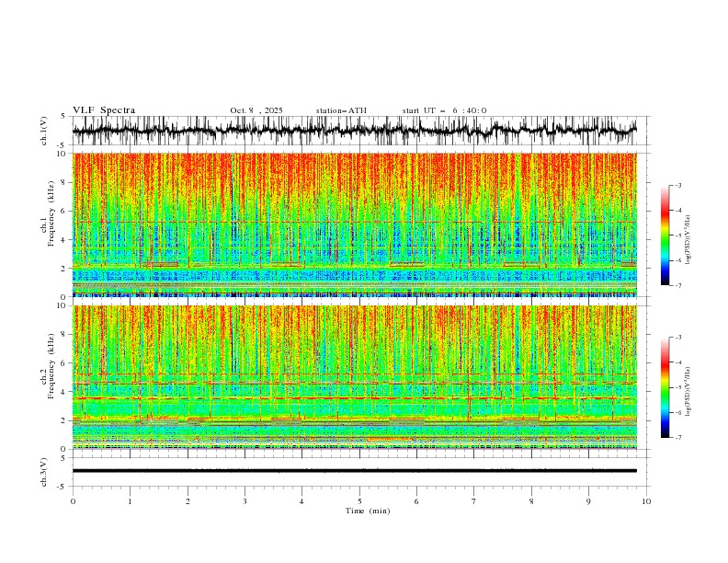Click the "6" tick on the Time axis
Image resolution: width=728 pixels, height=563 pixels.
click(416, 501)
